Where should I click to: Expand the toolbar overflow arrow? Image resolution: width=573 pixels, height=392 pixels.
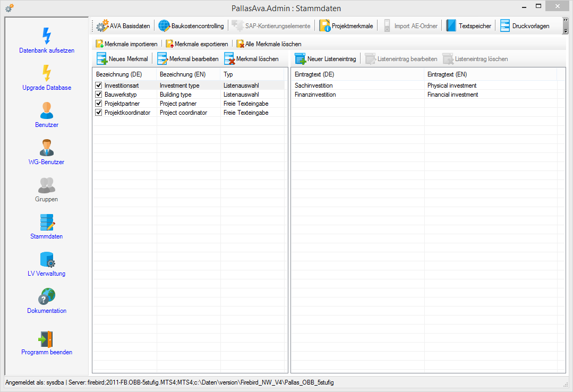(566, 26)
